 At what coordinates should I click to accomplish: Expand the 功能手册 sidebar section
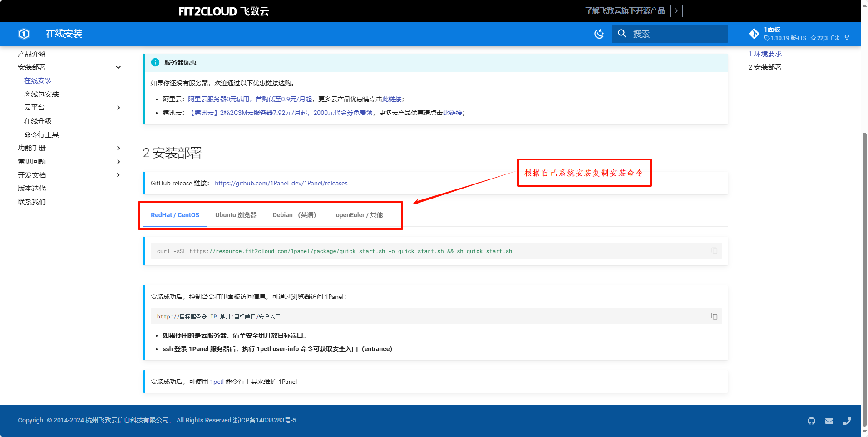[x=118, y=148]
